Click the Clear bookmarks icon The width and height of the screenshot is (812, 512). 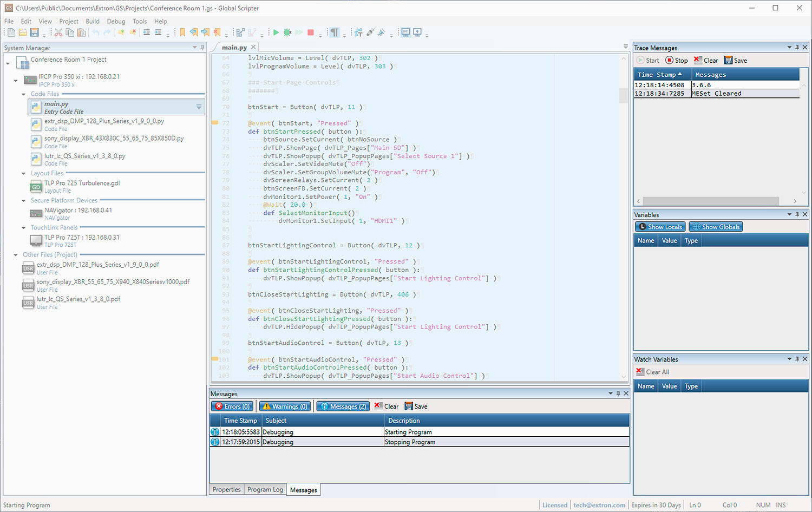click(x=217, y=32)
